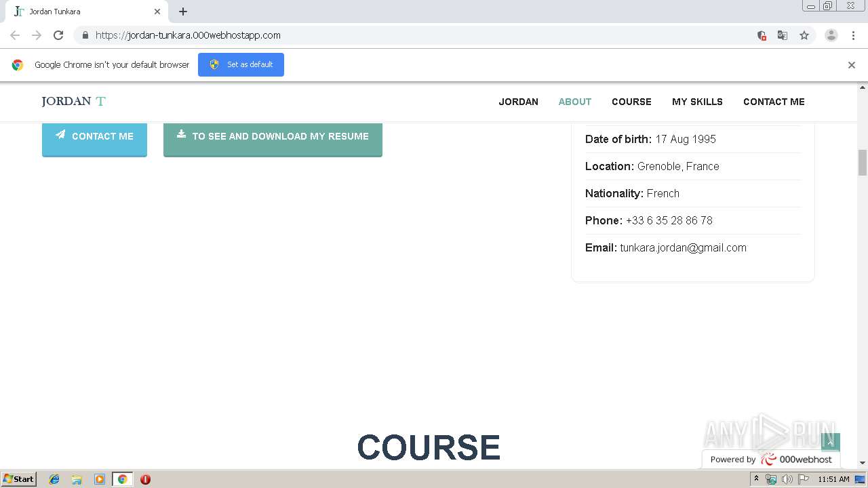Image resolution: width=868 pixels, height=488 pixels.
Task: Open the ad blocker shield icon
Action: tap(762, 35)
